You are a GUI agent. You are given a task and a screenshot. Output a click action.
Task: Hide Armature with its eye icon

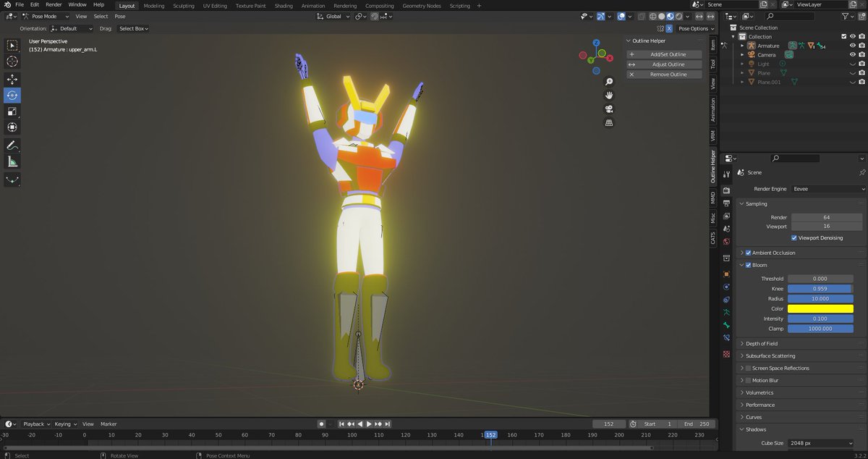pos(853,46)
